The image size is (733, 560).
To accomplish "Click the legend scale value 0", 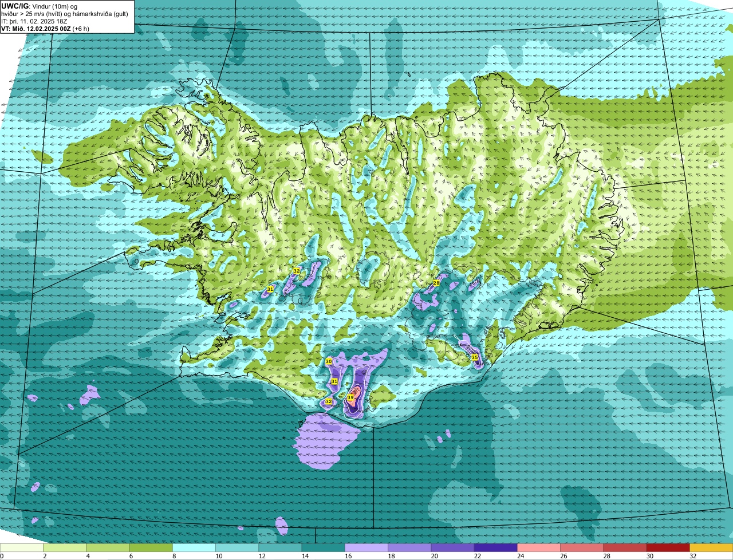I will point(2,556).
